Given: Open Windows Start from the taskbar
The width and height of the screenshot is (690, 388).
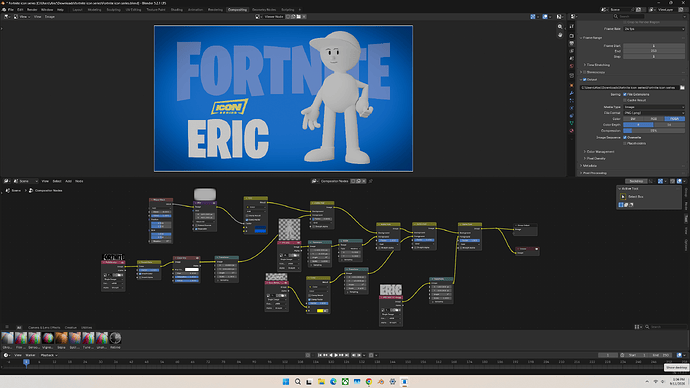Looking at the screenshot, I should pyautogui.click(x=286, y=381).
